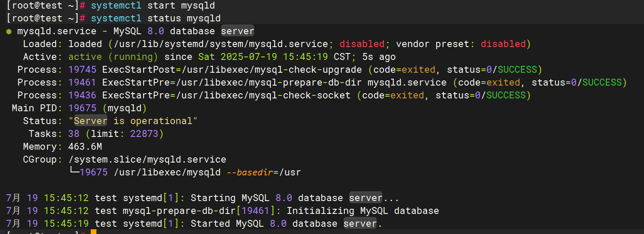
Task: Click the task limit 22873
Action: point(144,134)
